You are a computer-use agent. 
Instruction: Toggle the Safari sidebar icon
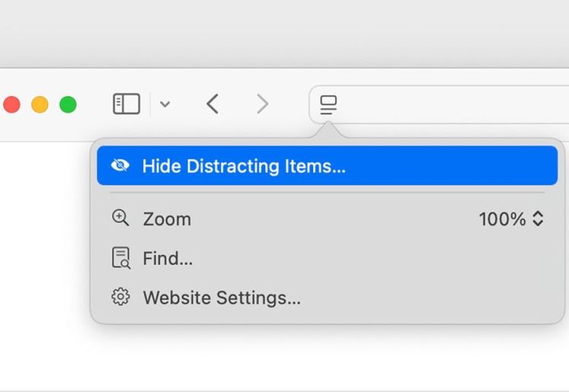[x=127, y=104]
